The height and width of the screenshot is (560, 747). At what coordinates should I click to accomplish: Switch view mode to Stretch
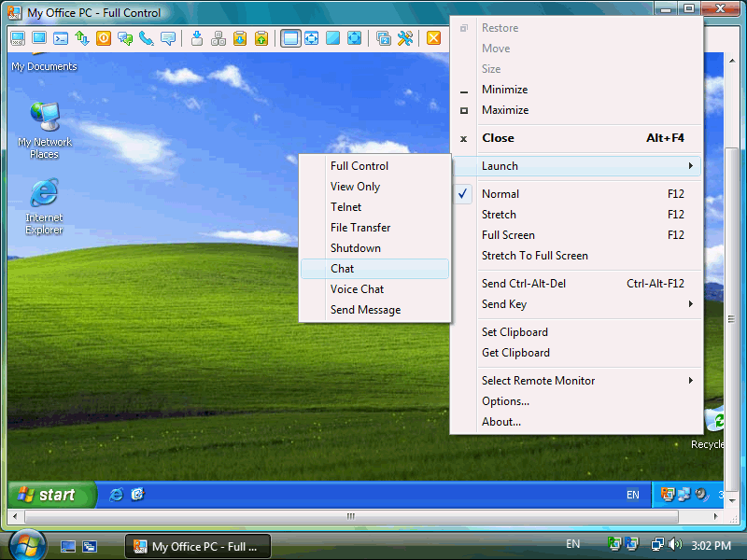[499, 215]
